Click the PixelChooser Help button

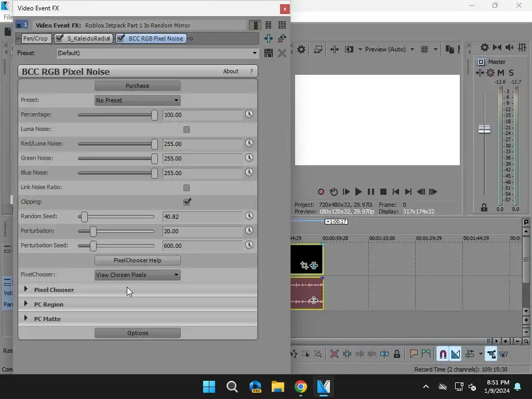(x=137, y=260)
